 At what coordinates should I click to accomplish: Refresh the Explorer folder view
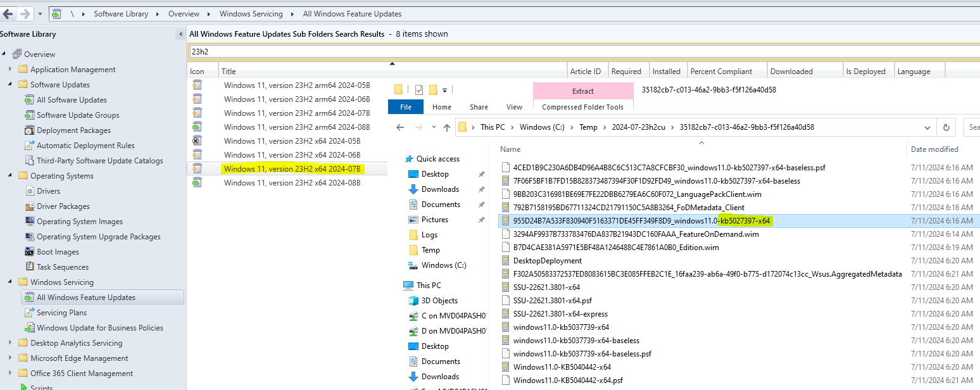click(x=946, y=127)
